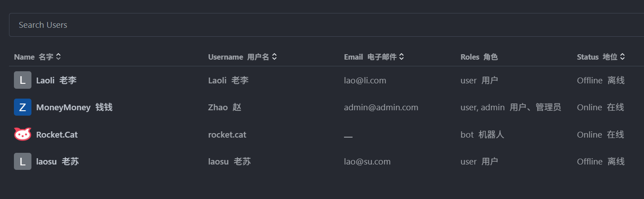Sort users by Name column arrows

click(58, 57)
